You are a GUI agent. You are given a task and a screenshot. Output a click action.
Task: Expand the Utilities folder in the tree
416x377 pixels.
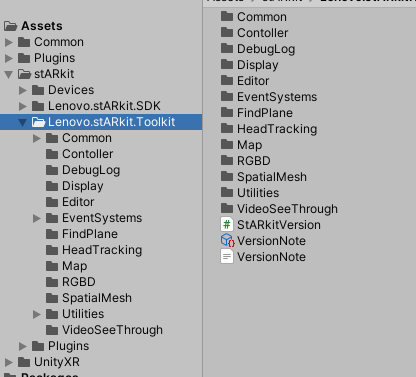click(37, 314)
